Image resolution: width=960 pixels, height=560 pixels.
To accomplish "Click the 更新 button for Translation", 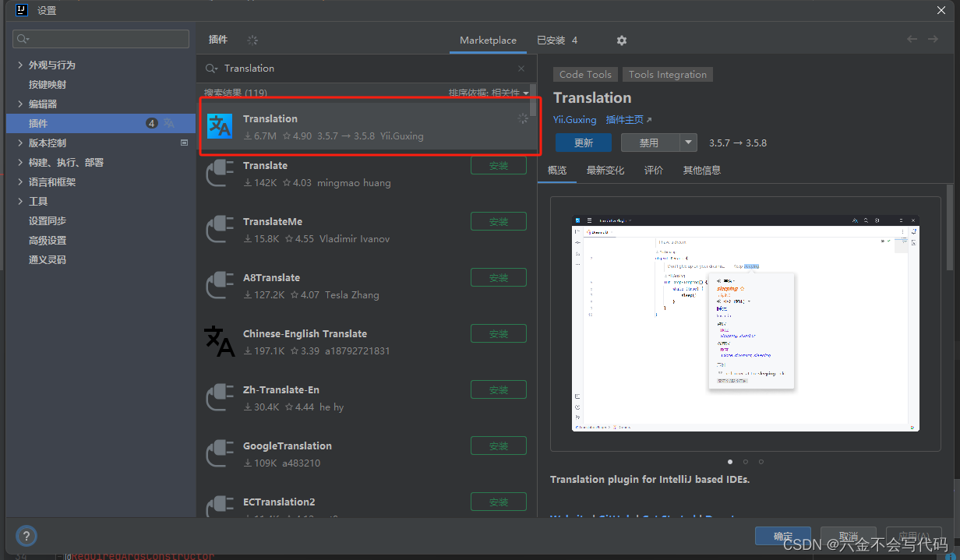I will pyautogui.click(x=584, y=143).
